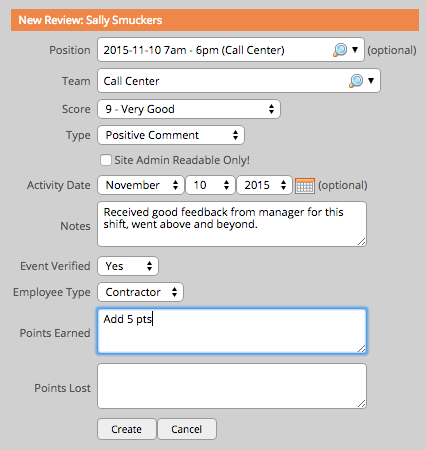Click the Cancel button
426x450 pixels.
[x=187, y=429]
